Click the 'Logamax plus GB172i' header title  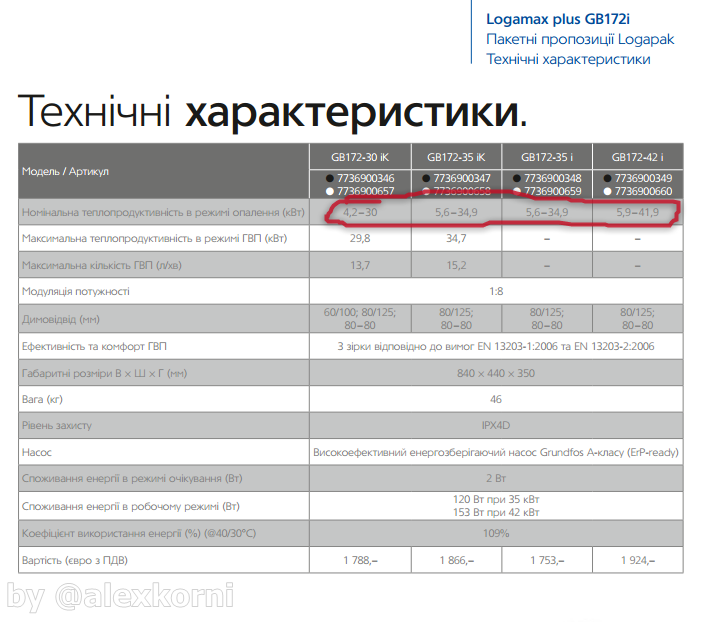coord(558,19)
